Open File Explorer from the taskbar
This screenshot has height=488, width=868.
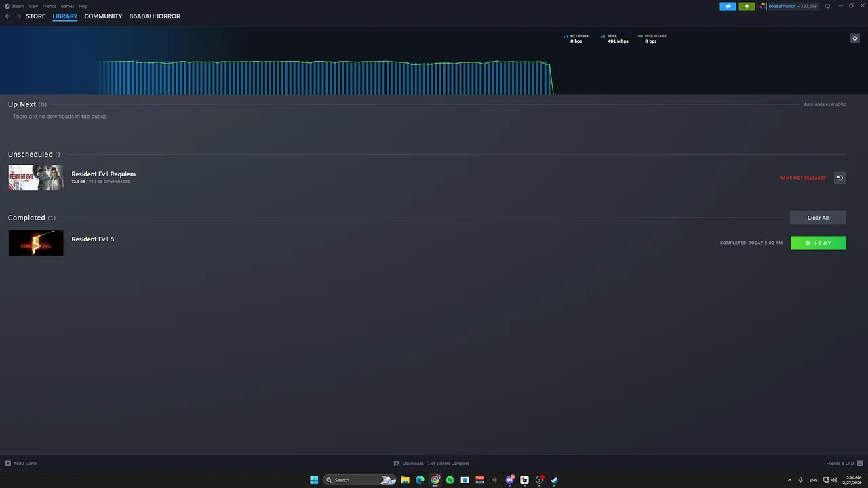point(405,480)
